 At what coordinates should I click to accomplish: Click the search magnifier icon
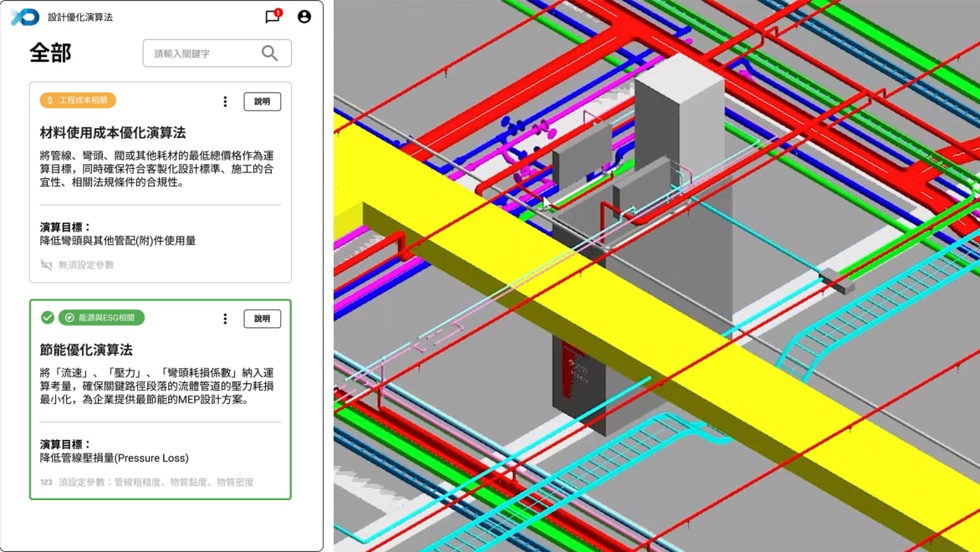(x=269, y=54)
